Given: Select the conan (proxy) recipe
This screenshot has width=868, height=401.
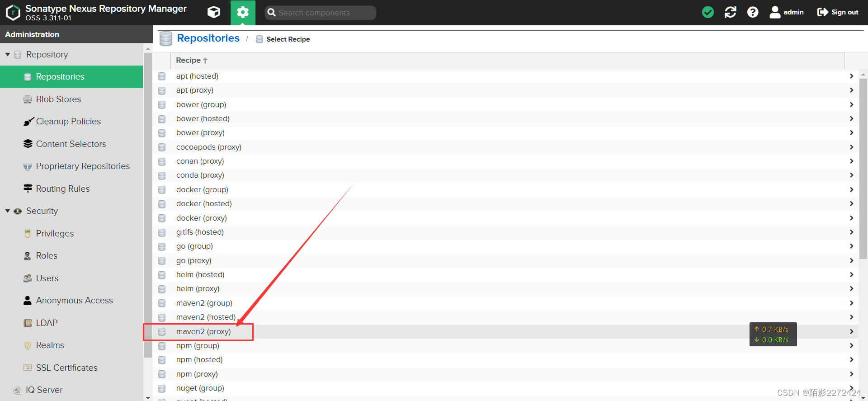Looking at the screenshot, I should pos(505,161).
